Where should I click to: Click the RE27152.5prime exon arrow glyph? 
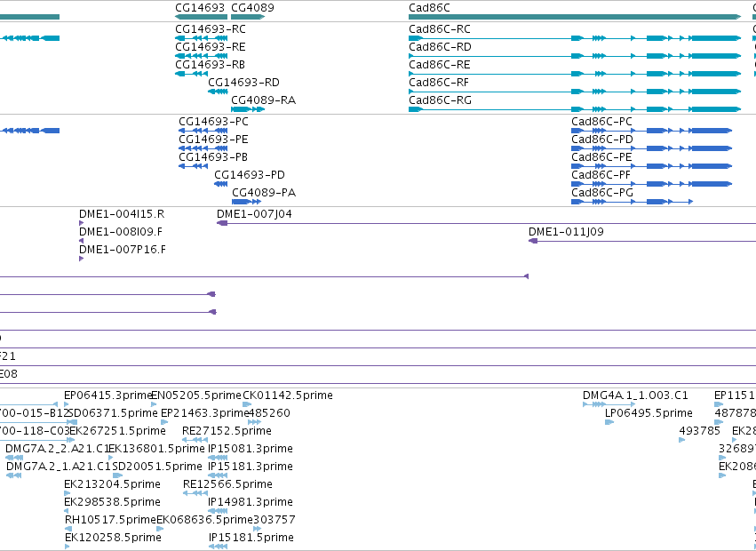195,440
